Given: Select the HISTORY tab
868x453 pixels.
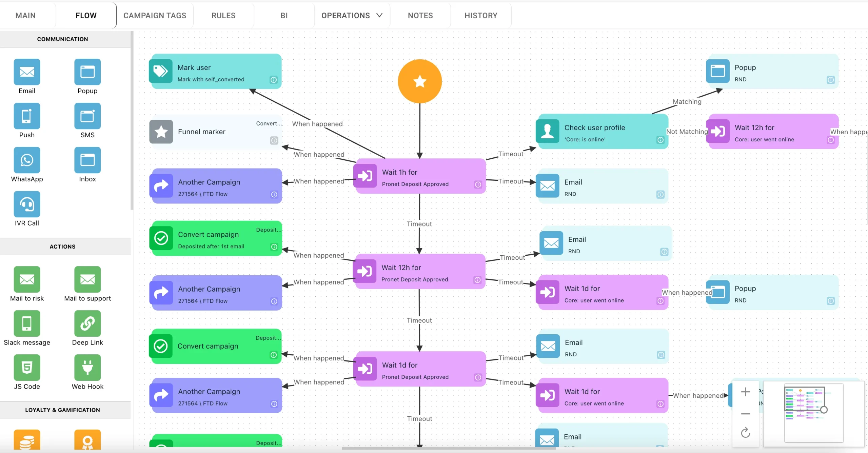Looking at the screenshot, I should [480, 16].
